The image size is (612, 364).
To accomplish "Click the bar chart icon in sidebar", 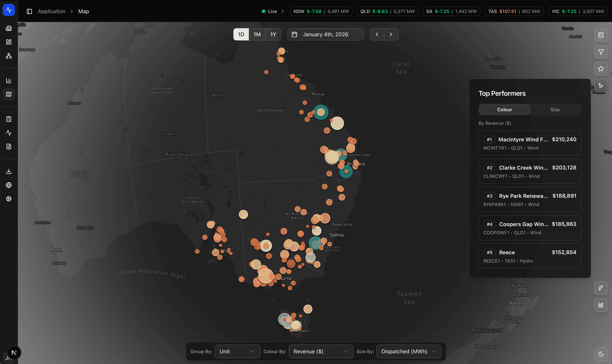I will [x=9, y=81].
